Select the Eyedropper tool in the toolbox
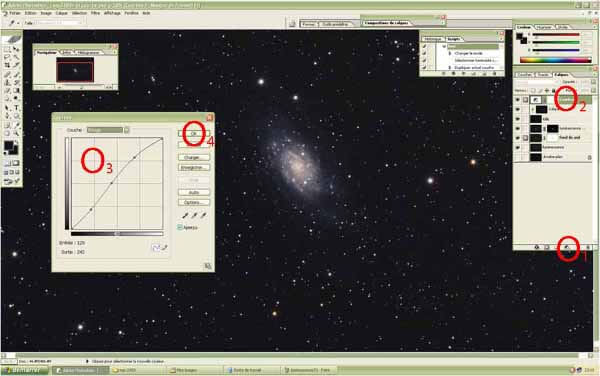Screen dimensions: 600x376 point(16,125)
